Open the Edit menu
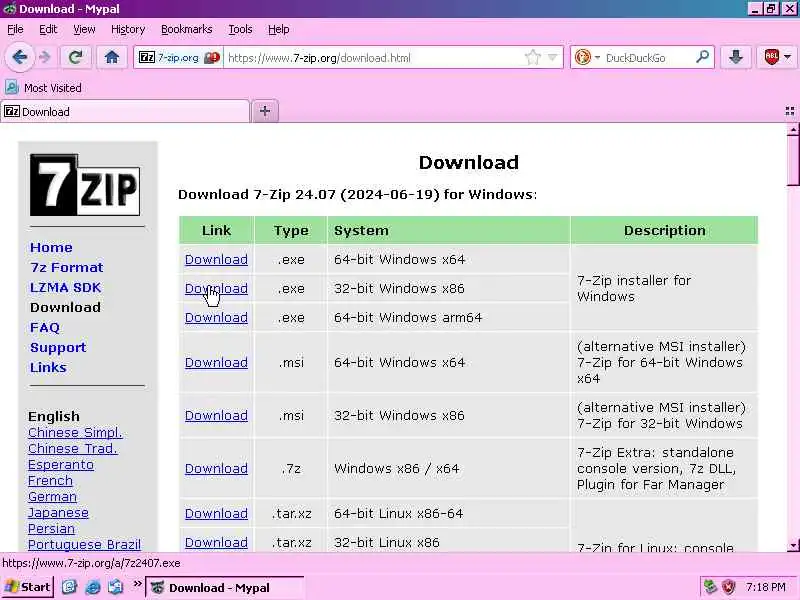This screenshot has height=600, width=800. (48, 30)
